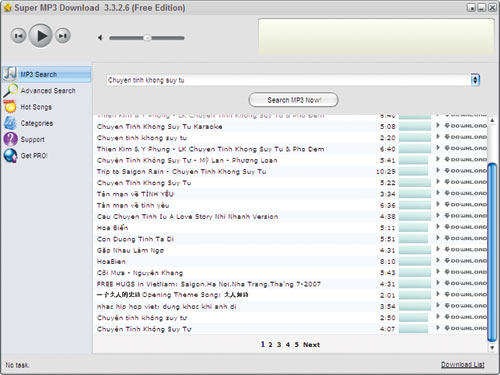The height and width of the screenshot is (375, 500).
Task: Preview Cau Chuyen Tinh Iu track
Action: pos(438,215)
